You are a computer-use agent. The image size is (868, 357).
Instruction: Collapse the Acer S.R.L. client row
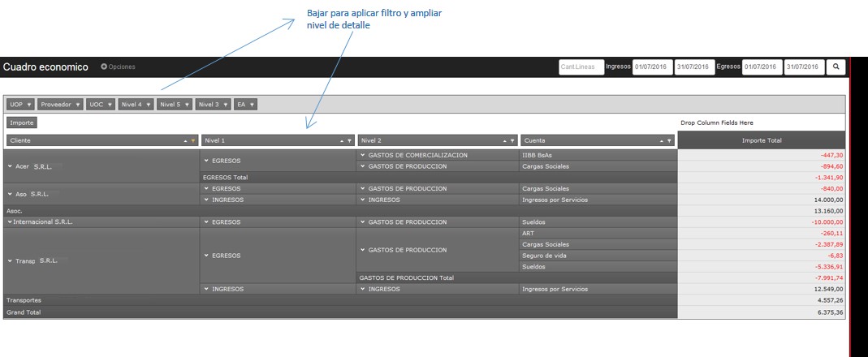10,166
